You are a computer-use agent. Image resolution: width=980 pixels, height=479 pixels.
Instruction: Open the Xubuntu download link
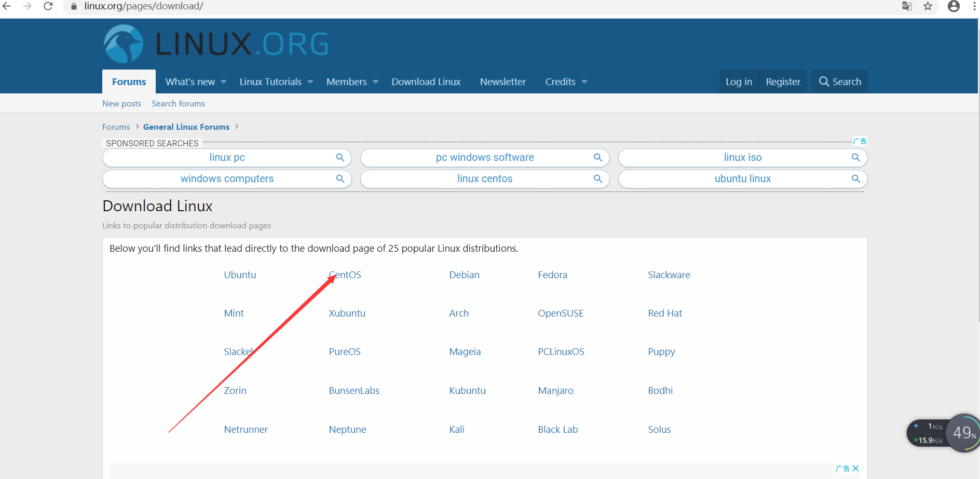tap(347, 313)
